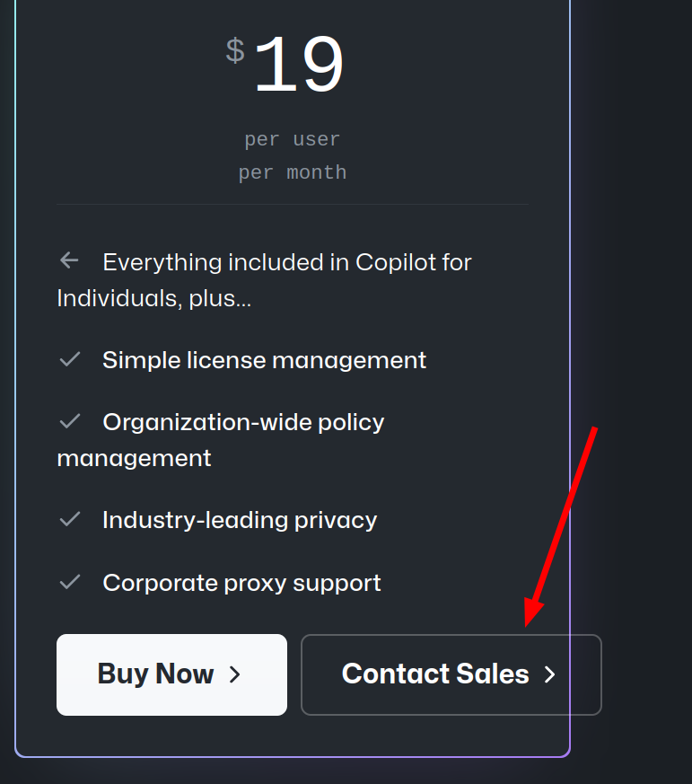The height and width of the screenshot is (784, 692).
Task: Click the Corporate proxy support feature row
Action: click(x=241, y=582)
